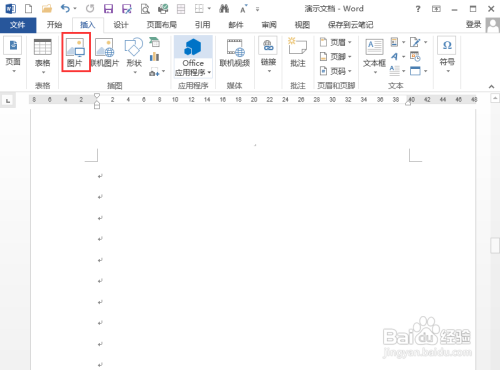500x370 pixels.
Task: Customize Quick Access Toolbar dropdown arrow
Action: [257, 9]
